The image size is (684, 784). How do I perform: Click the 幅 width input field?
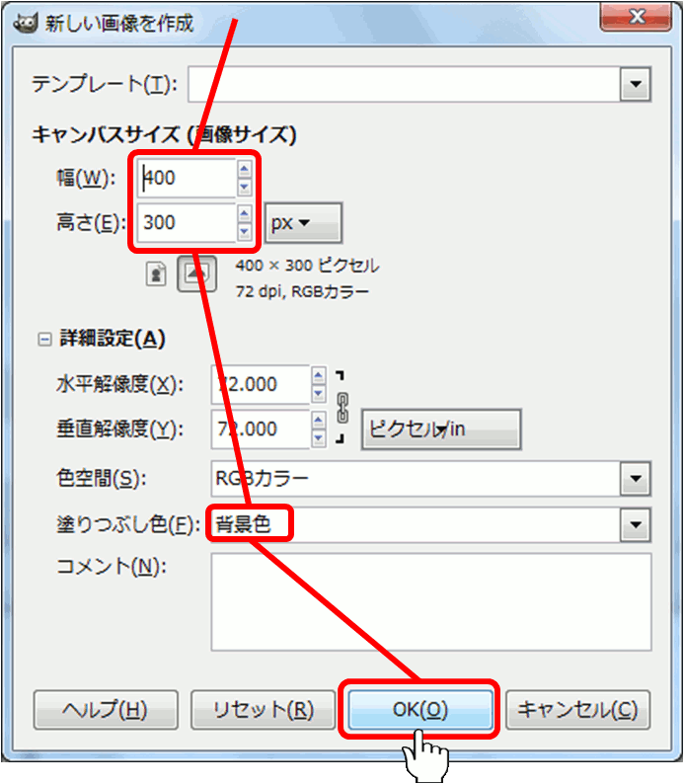pos(188,179)
